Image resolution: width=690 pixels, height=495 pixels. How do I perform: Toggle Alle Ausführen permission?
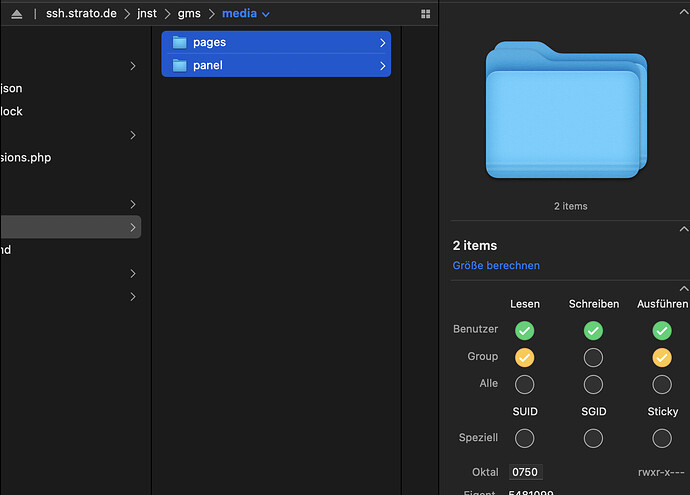pos(662,385)
